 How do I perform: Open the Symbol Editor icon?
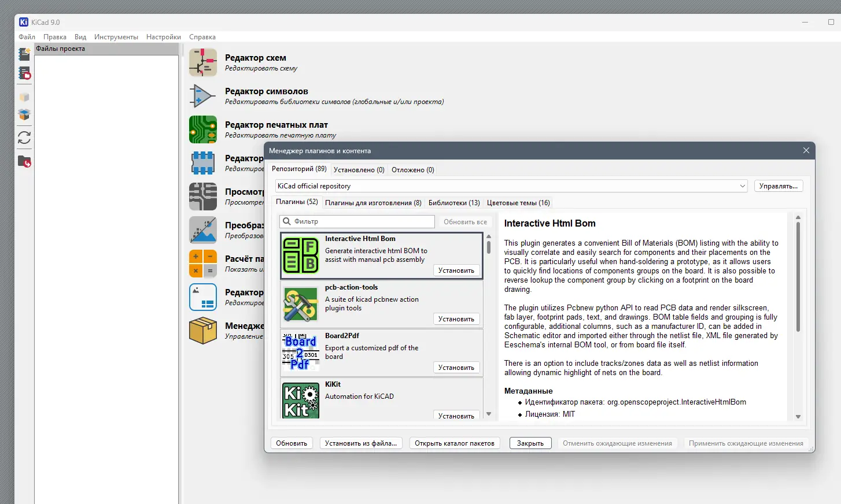(x=203, y=96)
